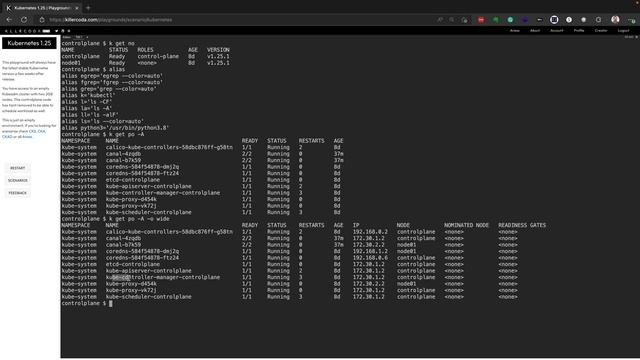Close the Kubernetes 1.25 Playground tab
640x360 pixels.
coord(77,8)
